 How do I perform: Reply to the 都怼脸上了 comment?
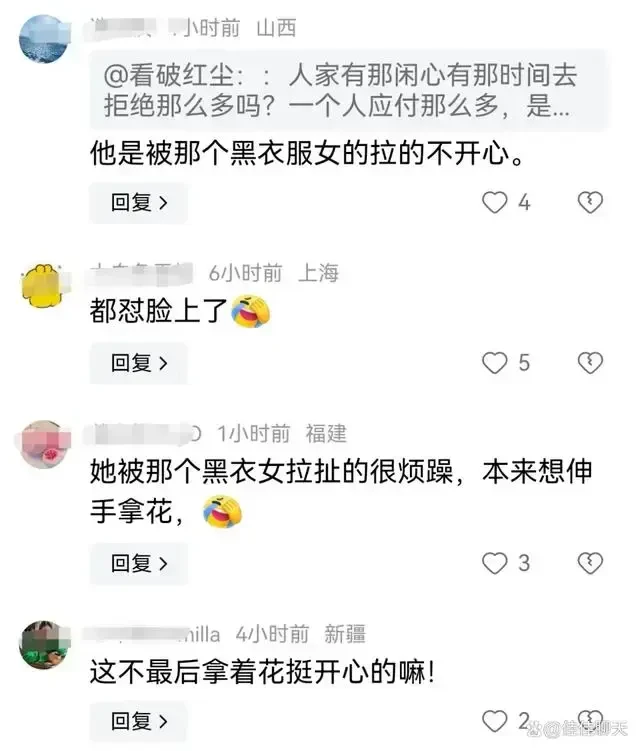point(138,363)
